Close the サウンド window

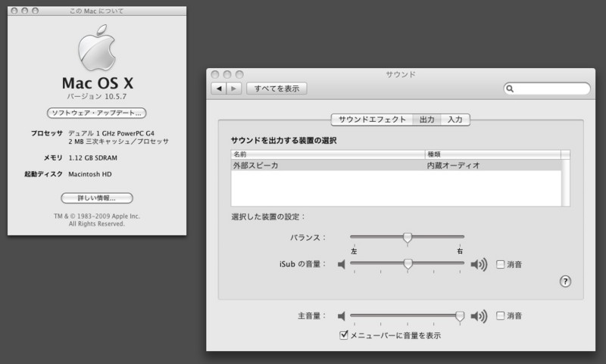[x=215, y=74]
